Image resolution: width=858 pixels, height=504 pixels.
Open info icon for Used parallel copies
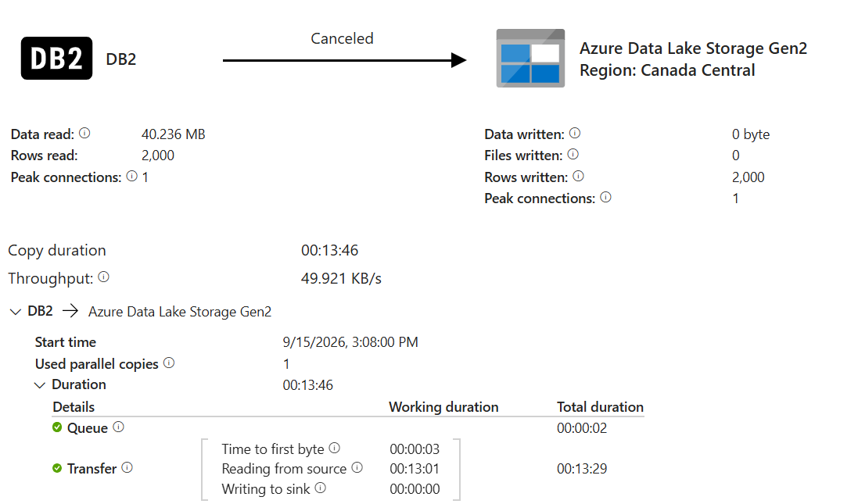[x=169, y=363]
